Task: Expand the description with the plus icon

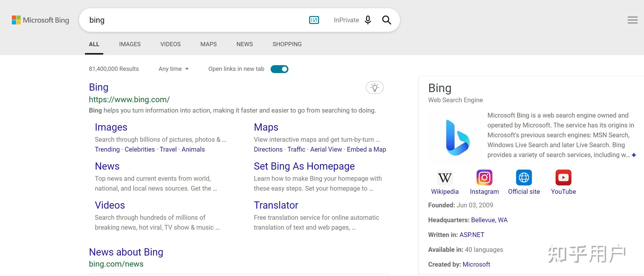Action: (634, 155)
